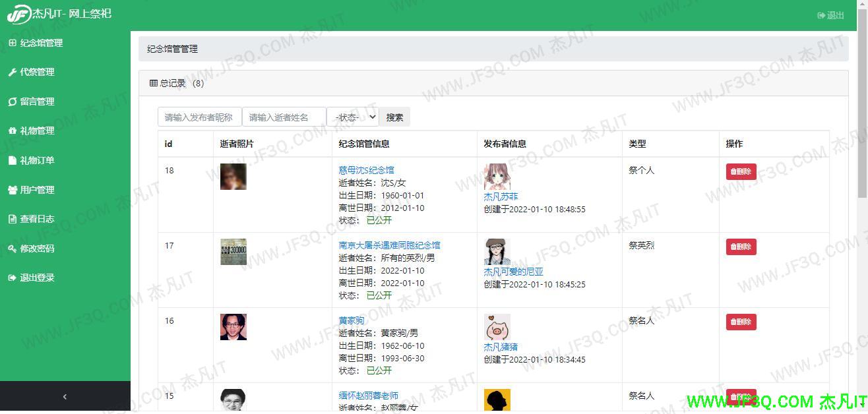Click the users icon beside 用户管理

coord(12,190)
